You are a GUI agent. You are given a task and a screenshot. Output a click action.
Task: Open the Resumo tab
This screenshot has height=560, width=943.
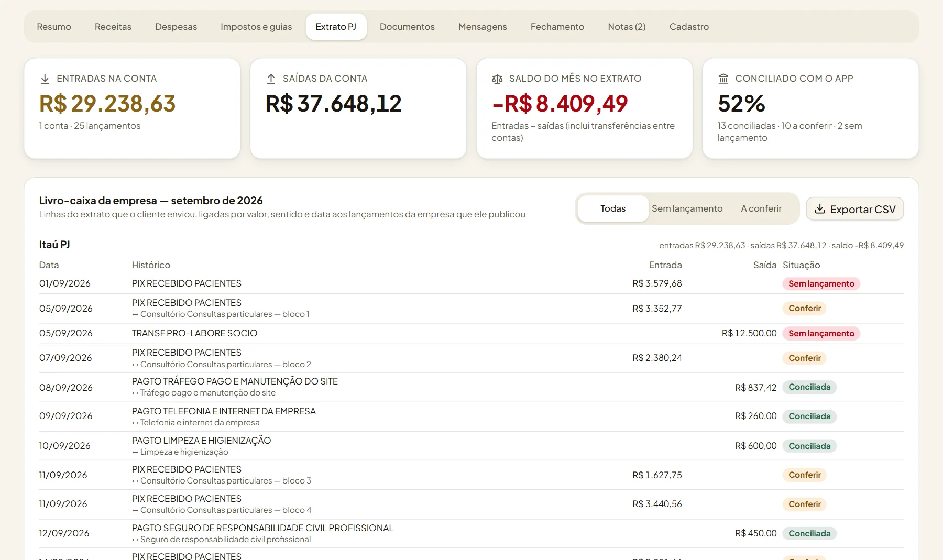point(54,27)
